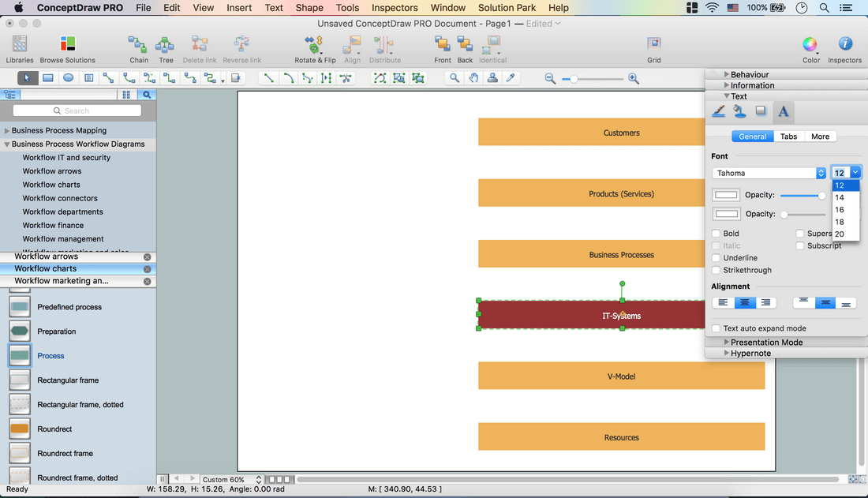
Task: Open the Color picker panel
Action: point(810,44)
